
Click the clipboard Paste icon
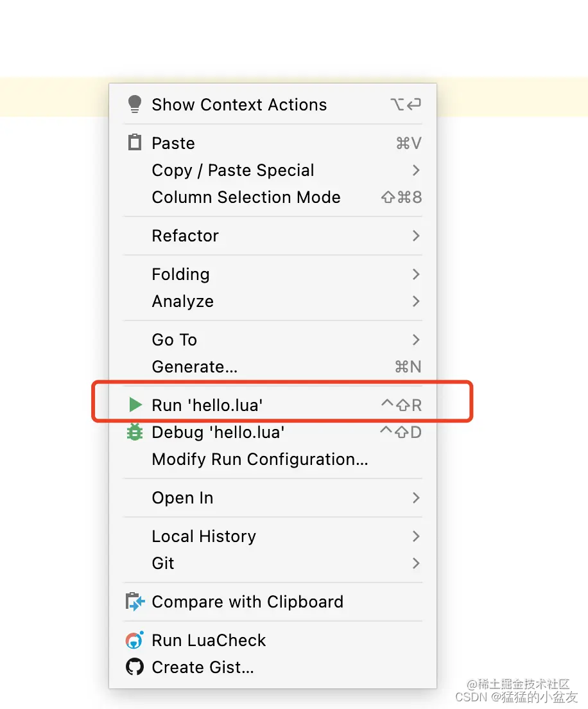click(x=134, y=143)
